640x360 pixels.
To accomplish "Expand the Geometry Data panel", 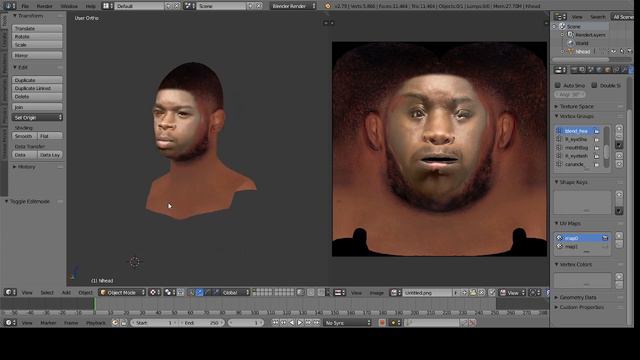I will (x=578, y=298).
